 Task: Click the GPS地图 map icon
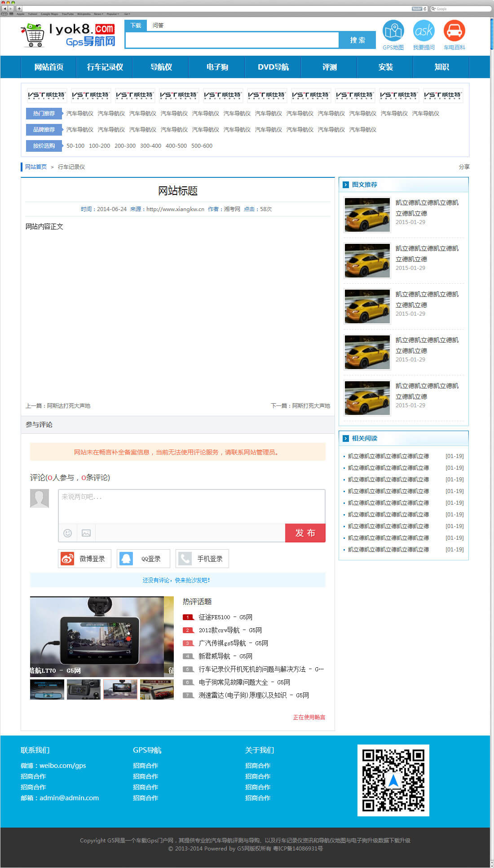pyautogui.click(x=393, y=31)
